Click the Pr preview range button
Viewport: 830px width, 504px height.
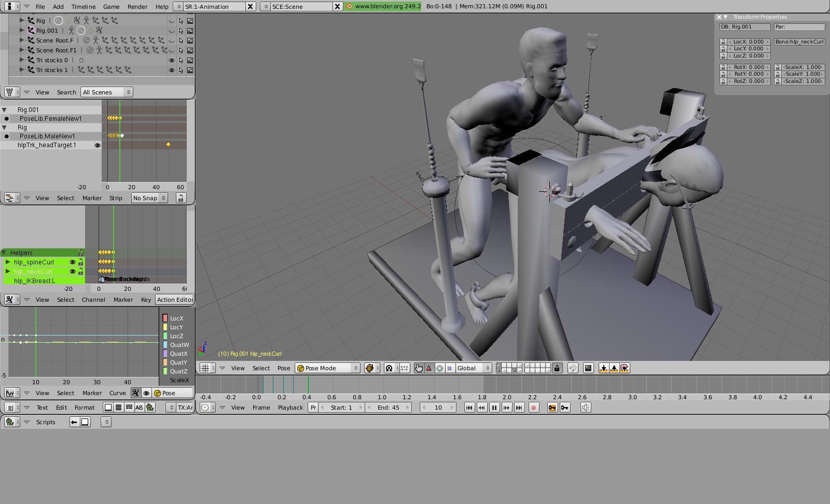[x=313, y=408]
